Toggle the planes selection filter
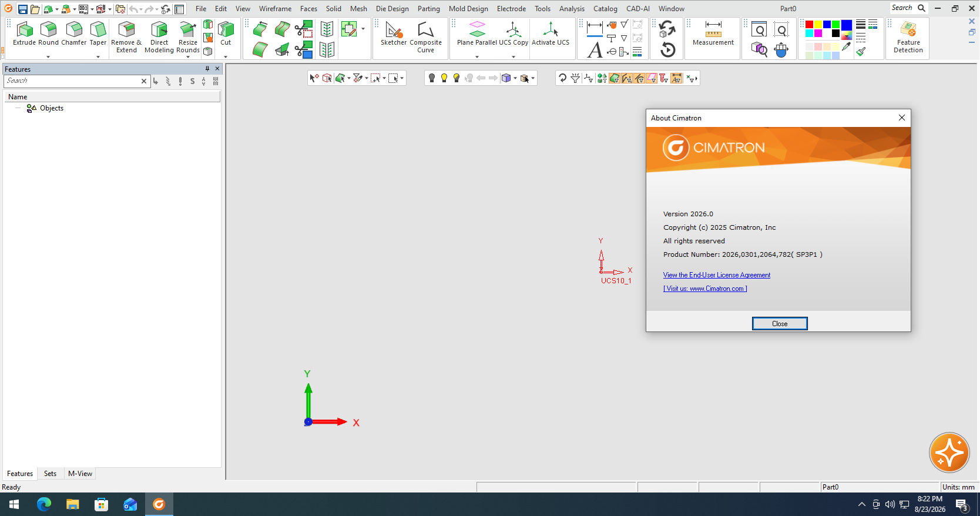This screenshot has height=516, width=980. [651, 78]
